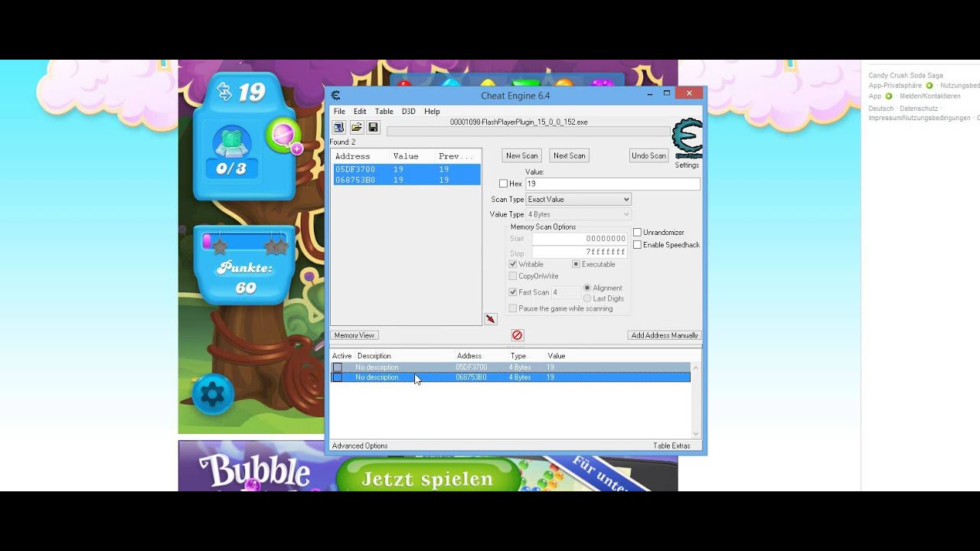Activate the 05DF3700 address entry checkbox
The image size is (980, 551).
[337, 367]
